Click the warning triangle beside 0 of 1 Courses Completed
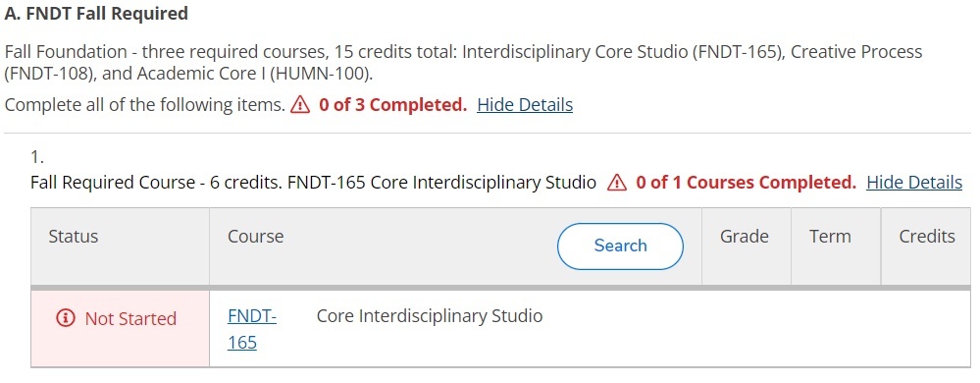 617,183
